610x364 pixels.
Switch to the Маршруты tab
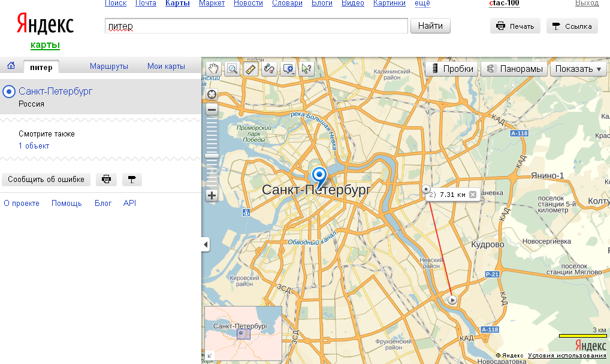tap(109, 66)
